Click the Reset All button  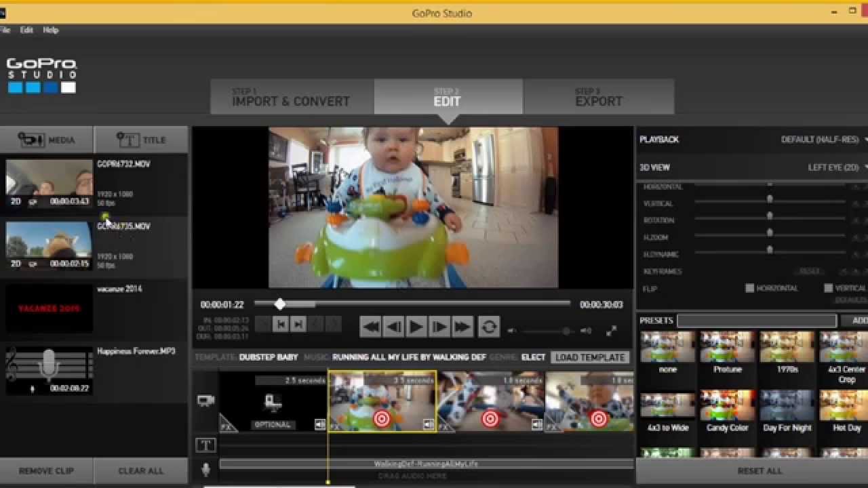click(x=760, y=471)
